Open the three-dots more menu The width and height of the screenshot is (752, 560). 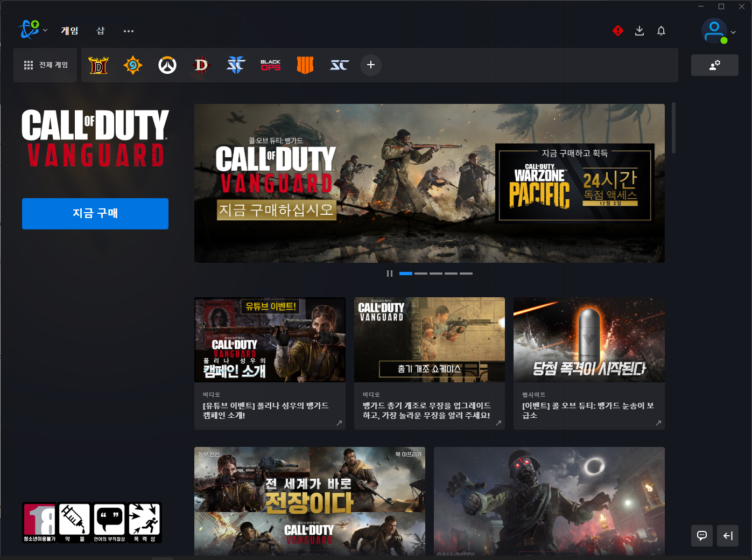[x=129, y=31]
